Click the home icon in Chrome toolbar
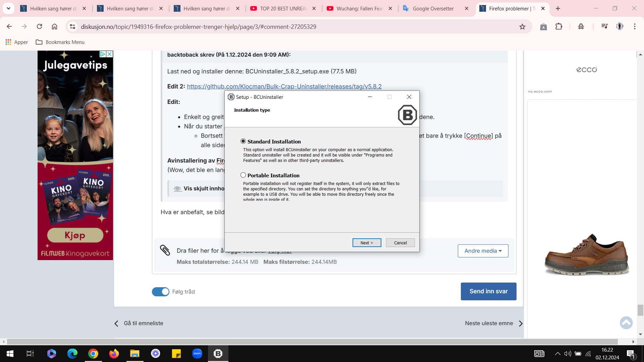The height and width of the screenshot is (362, 644). tap(54, 26)
